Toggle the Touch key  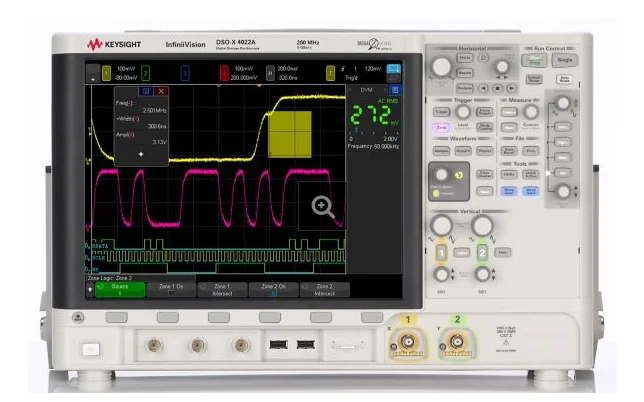pos(485,191)
